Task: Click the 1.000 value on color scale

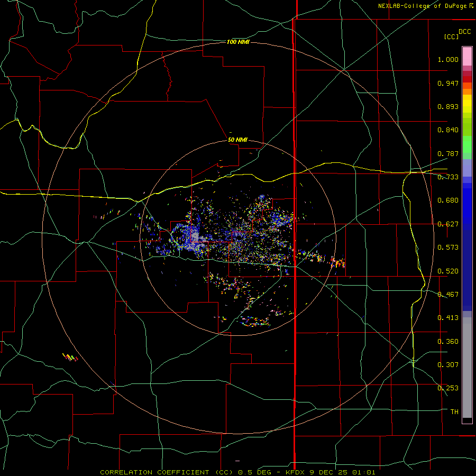Action: [x=448, y=59]
